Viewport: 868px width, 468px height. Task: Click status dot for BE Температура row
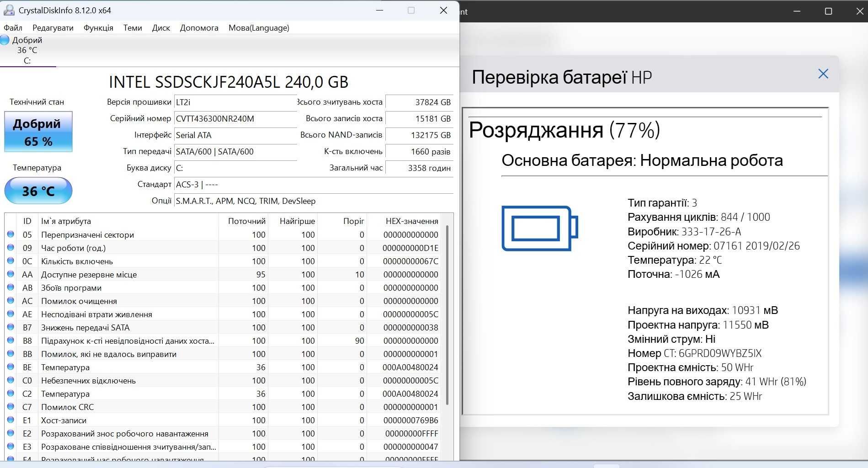click(x=11, y=367)
